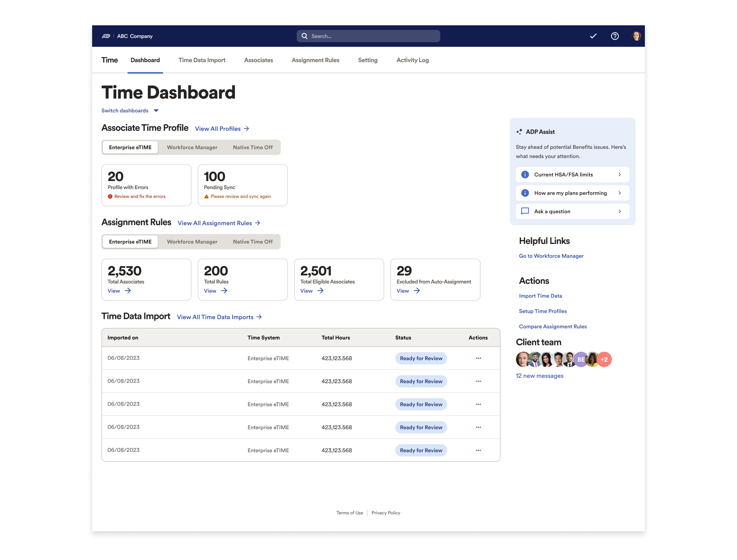The width and height of the screenshot is (737, 560).
Task: Click Ready for Review status on last import row
Action: pyautogui.click(x=421, y=450)
